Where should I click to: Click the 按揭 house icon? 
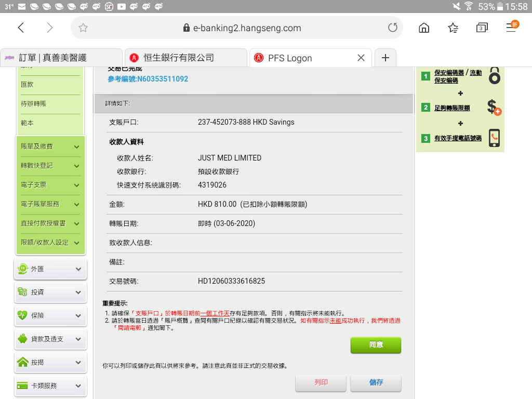point(23,362)
